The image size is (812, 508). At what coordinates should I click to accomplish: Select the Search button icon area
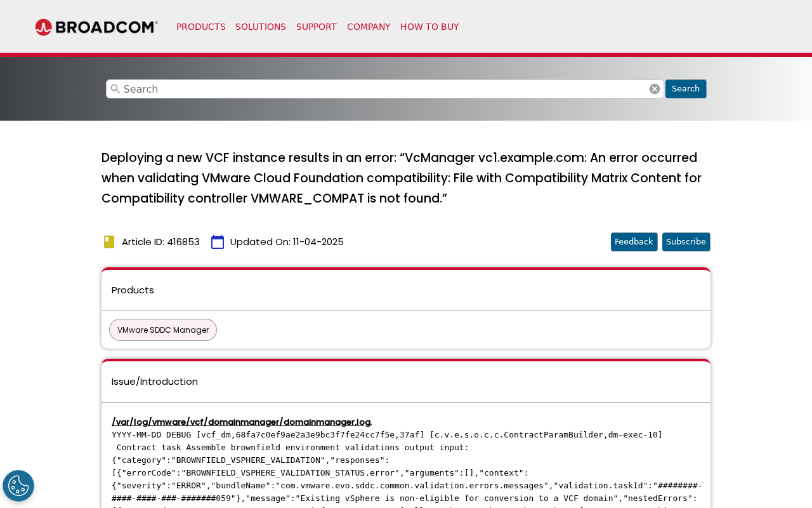[x=686, y=88]
